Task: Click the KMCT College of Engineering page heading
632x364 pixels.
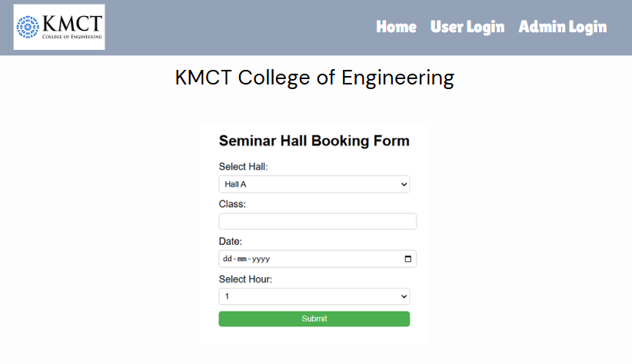Action: coord(314,78)
